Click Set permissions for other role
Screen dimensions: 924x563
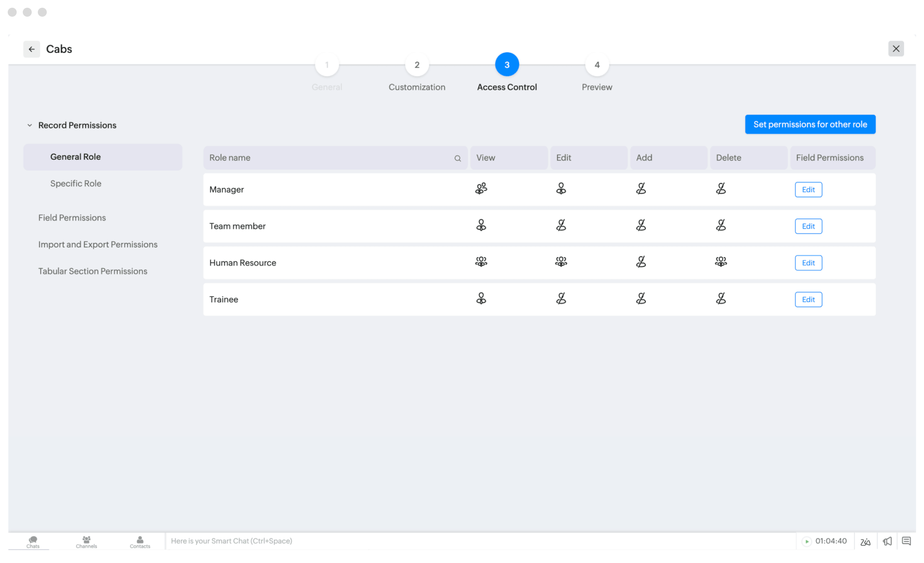click(x=810, y=124)
